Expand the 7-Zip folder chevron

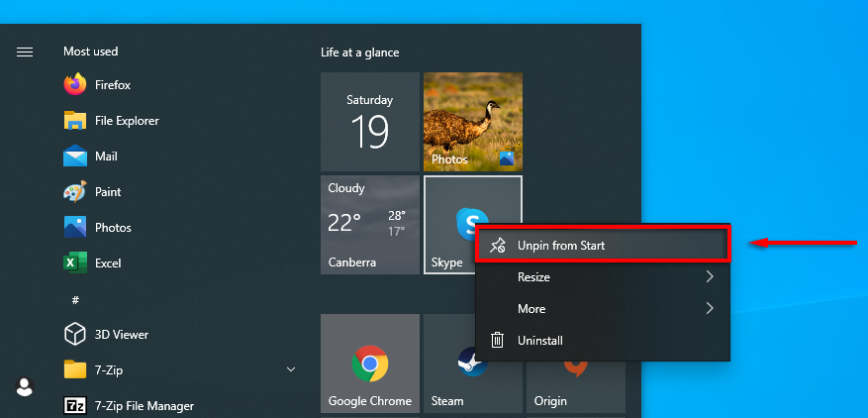pyautogui.click(x=291, y=369)
